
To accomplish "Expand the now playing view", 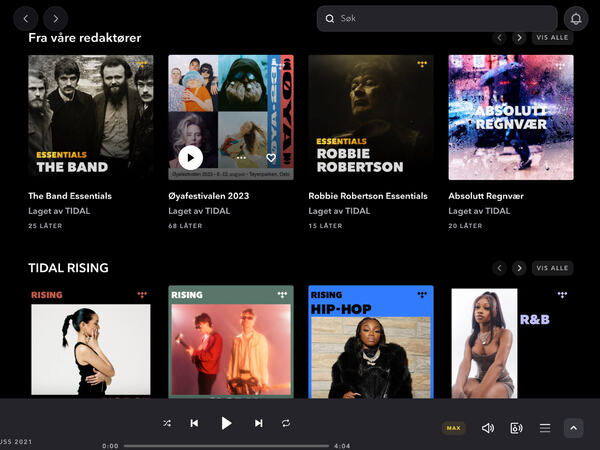I will (x=573, y=428).
